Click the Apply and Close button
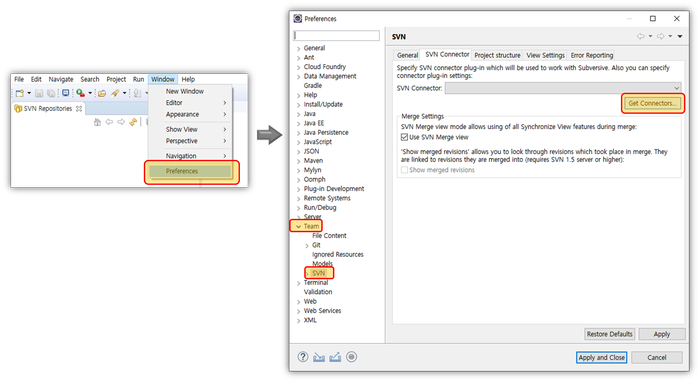The image size is (700, 382). (x=601, y=357)
